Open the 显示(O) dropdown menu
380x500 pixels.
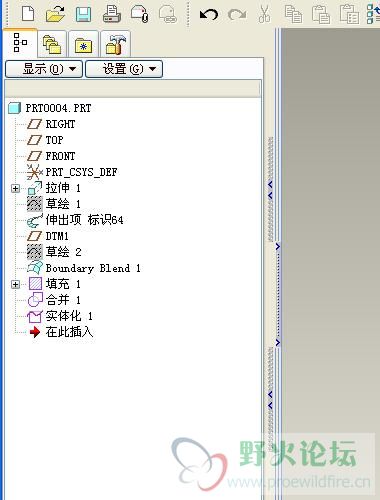[44, 69]
